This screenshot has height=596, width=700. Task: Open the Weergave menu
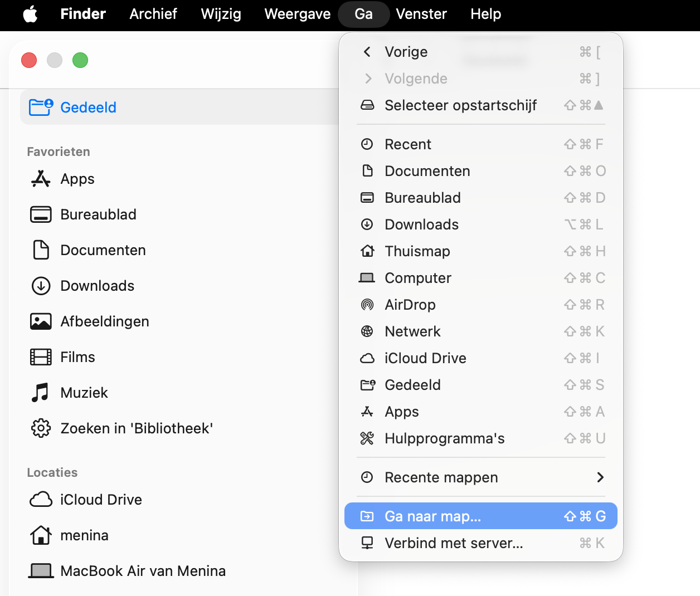coord(298,14)
